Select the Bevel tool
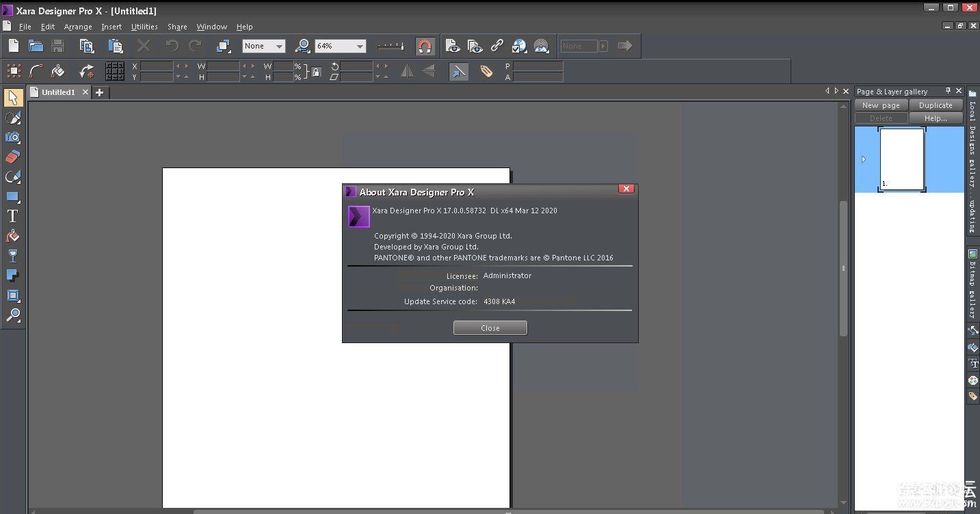Screen dimensions: 980x514 [x=12, y=296]
